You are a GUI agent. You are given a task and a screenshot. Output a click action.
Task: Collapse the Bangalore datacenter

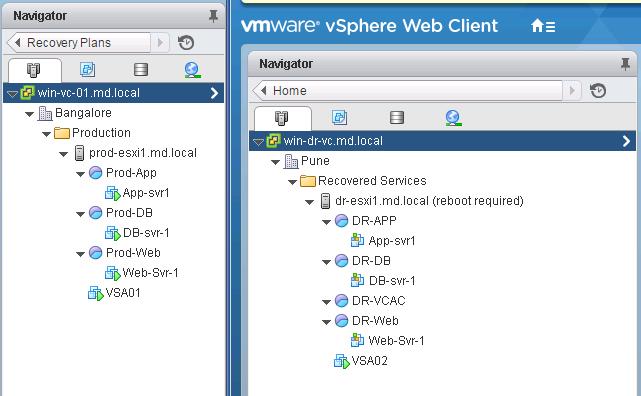coord(29,114)
